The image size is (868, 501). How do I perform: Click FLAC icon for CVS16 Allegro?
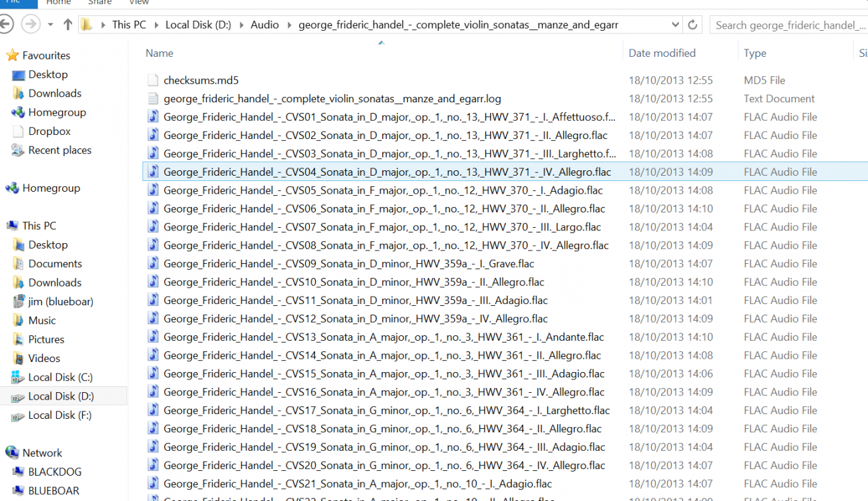pos(154,392)
